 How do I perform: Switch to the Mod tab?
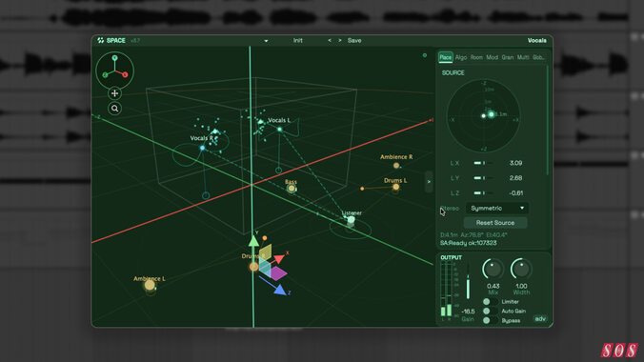pos(492,57)
